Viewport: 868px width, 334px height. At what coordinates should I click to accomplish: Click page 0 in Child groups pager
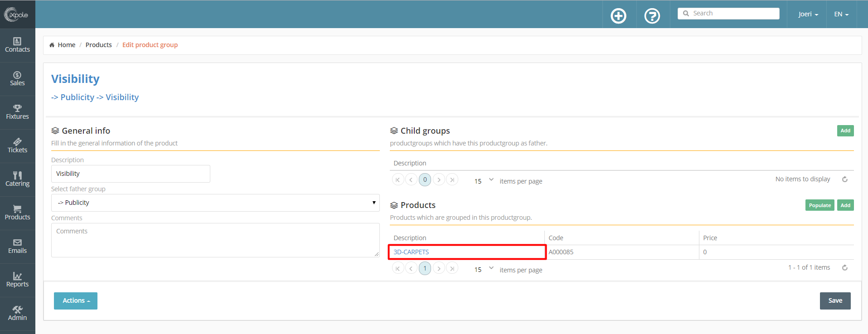coord(425,179)
